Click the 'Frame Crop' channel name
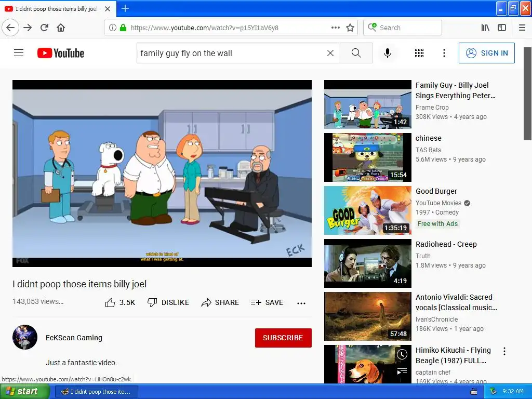The height and width of the screenshot is (399, 532). point(432,107)
